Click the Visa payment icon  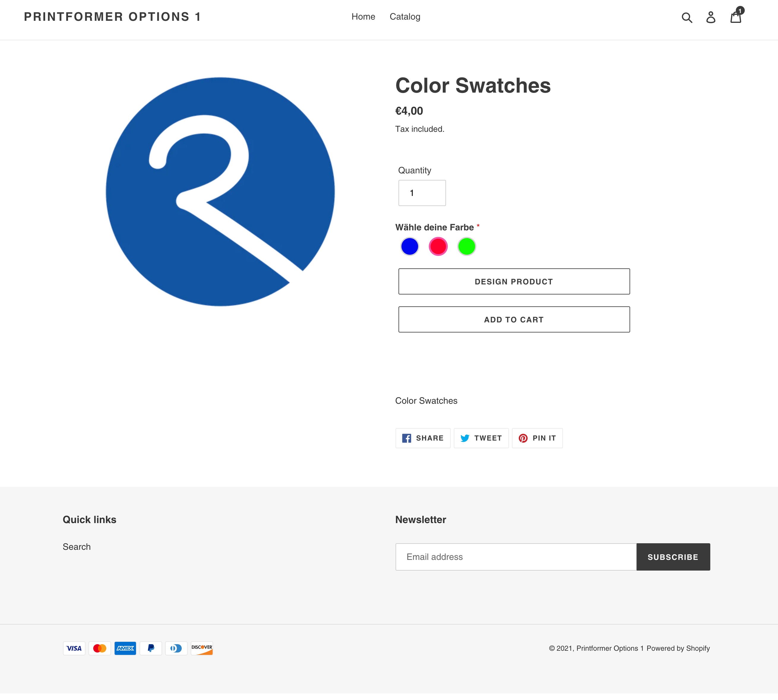click(x=74, y=648)
